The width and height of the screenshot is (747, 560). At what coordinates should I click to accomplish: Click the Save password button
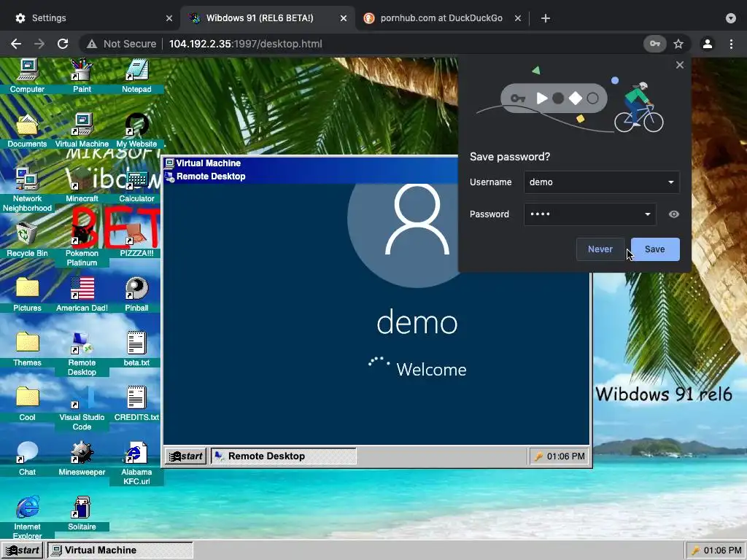655,249
